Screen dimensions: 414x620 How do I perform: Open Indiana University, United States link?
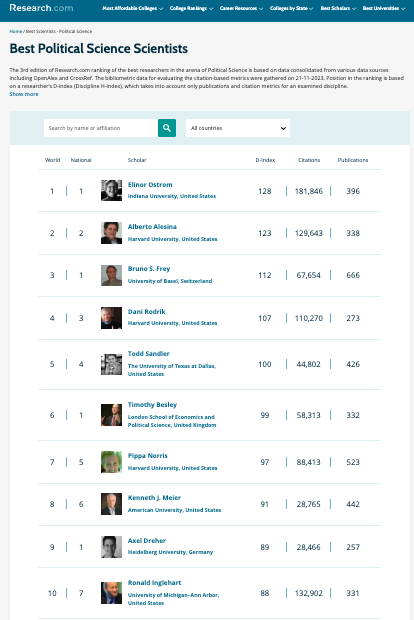click(172, 196)
